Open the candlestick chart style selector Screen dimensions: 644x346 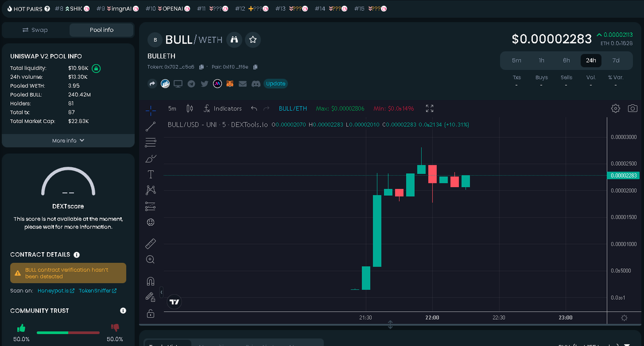click(189, 108)
